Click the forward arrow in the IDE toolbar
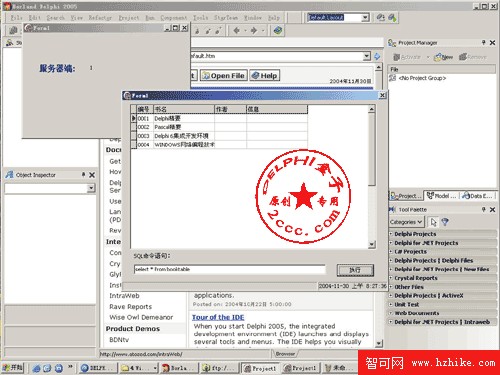The width and height of the screenshot is (500, 375). tap(254, 31)
